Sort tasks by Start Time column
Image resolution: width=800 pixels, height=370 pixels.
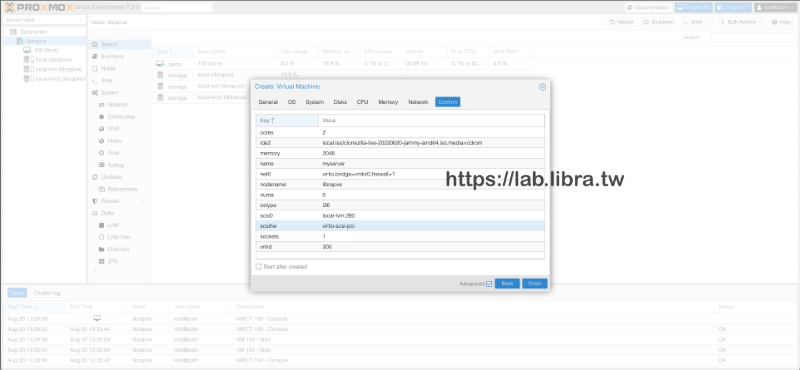point(35,307)
